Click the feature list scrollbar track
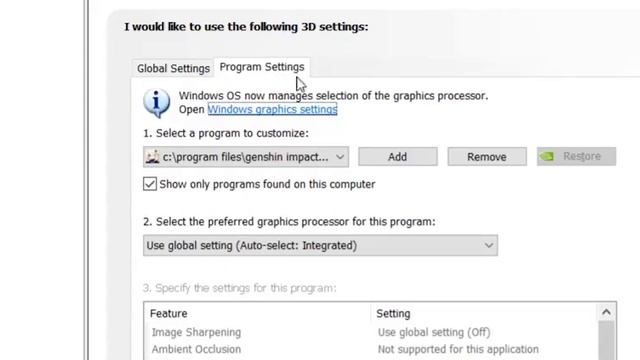Image resolution: width=640 pixels, height=360 pixels. tap(606, 340)
